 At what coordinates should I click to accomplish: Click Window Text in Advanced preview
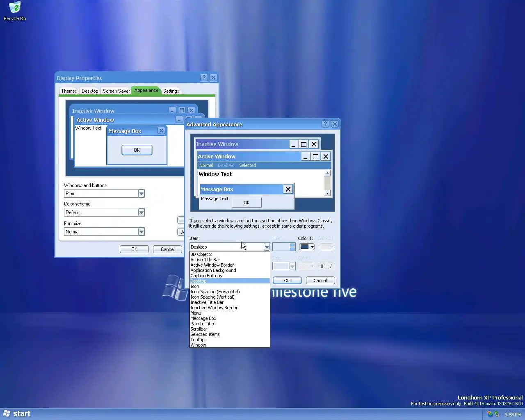click(x=215, y=174)
